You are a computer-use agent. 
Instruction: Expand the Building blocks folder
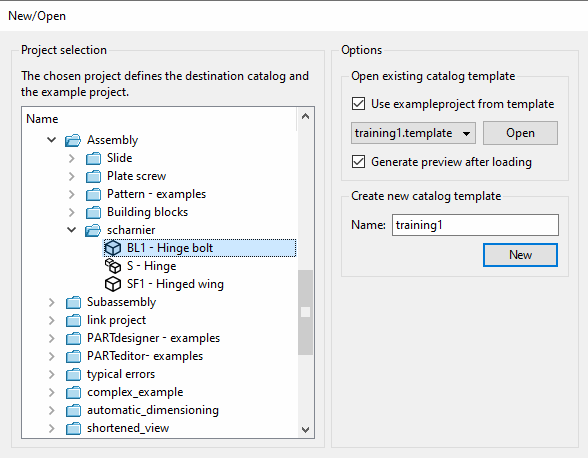point(72,212)
